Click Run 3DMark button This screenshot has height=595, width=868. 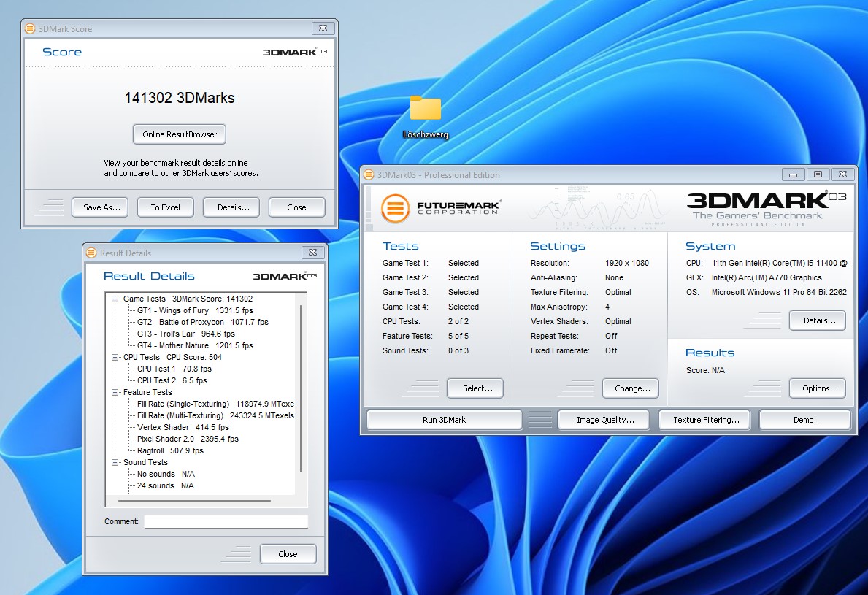(x=444, y=420)
